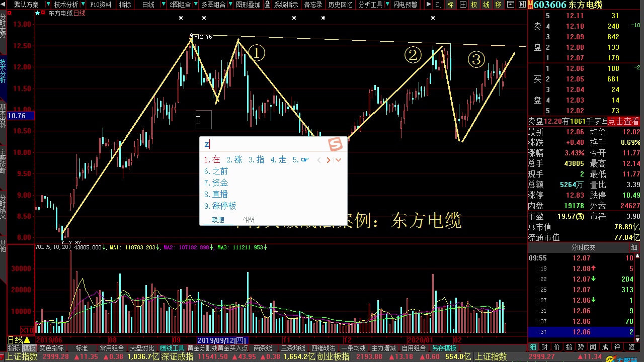Click the 测 measure tool icon
This screenshot has width=644, height=362.
(439, 5)
